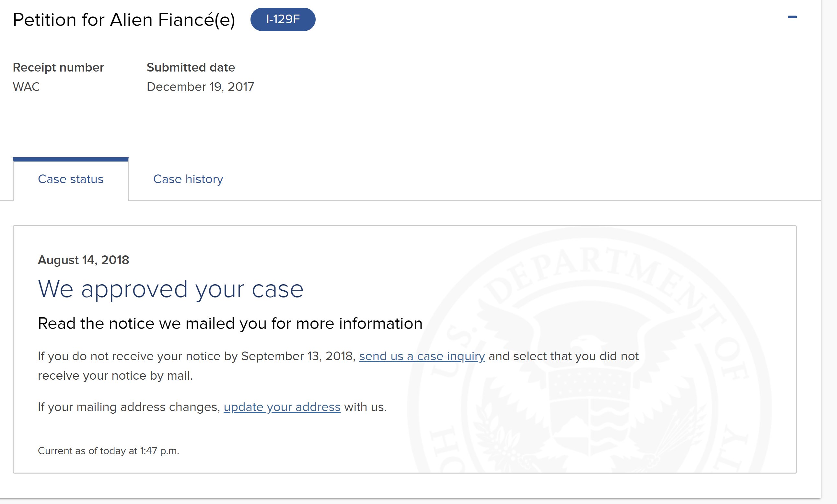Click the I-129F form badge

[x=283, y=19]
